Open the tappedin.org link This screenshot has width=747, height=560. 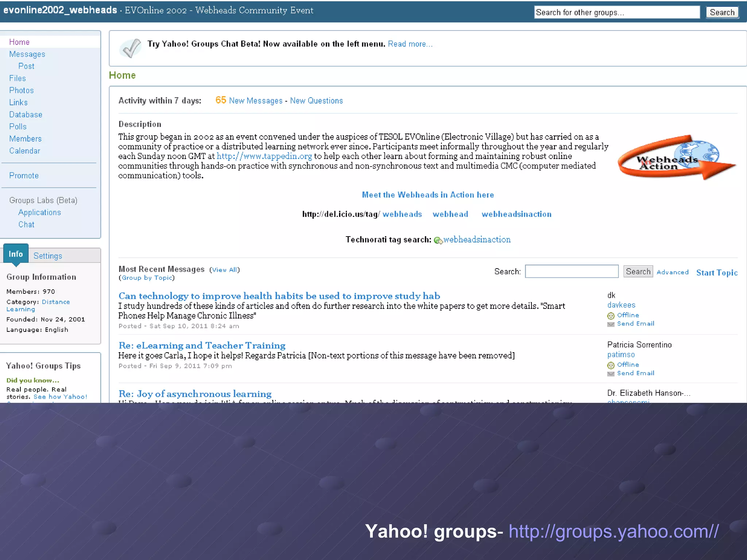(x=264, y=156)
